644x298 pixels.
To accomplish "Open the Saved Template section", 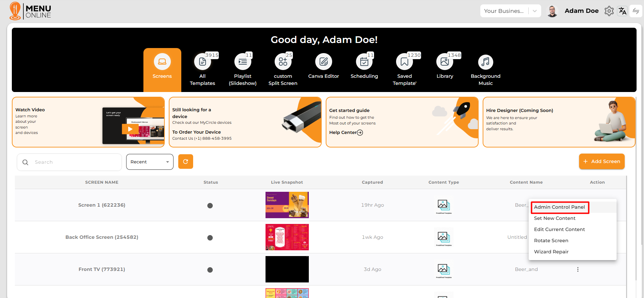I will click(404, 62).
